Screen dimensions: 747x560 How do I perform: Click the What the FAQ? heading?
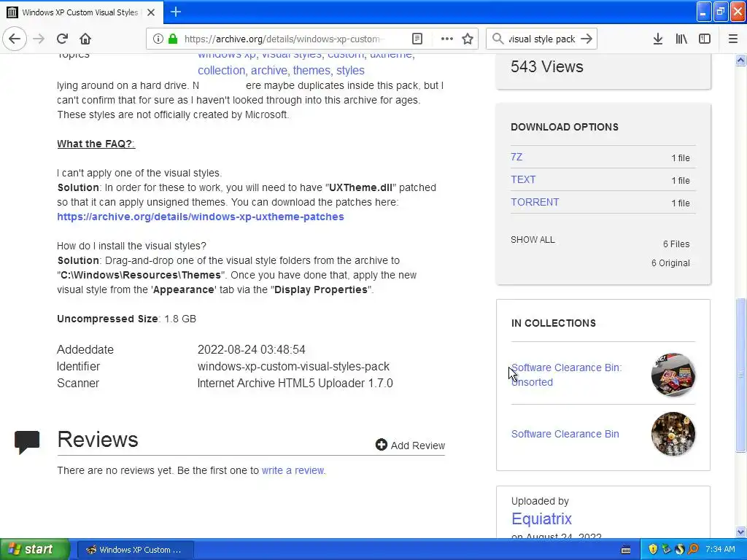96,144
